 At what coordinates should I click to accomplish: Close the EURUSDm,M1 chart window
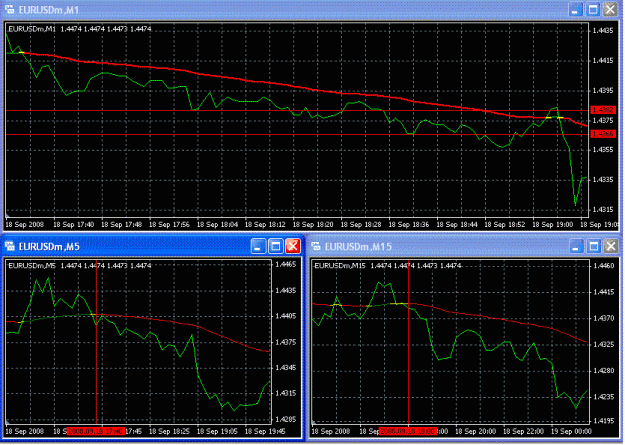pyautogui.click(x=610, y=10)
